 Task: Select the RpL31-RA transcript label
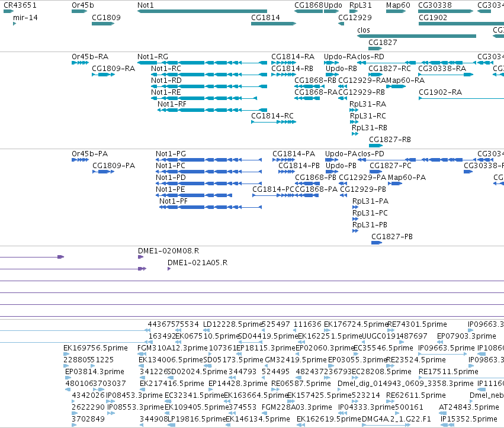[368, 104]
